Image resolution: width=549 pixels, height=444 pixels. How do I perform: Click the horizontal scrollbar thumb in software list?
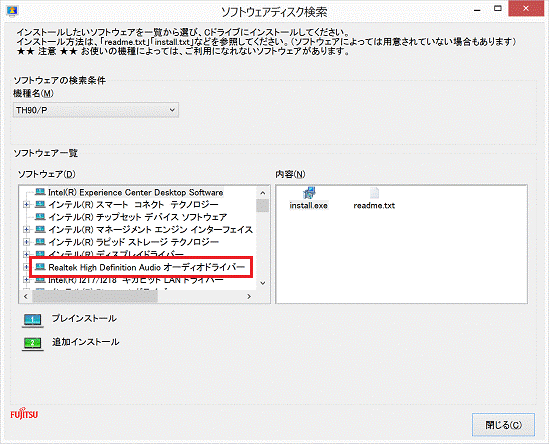point(95,296)
